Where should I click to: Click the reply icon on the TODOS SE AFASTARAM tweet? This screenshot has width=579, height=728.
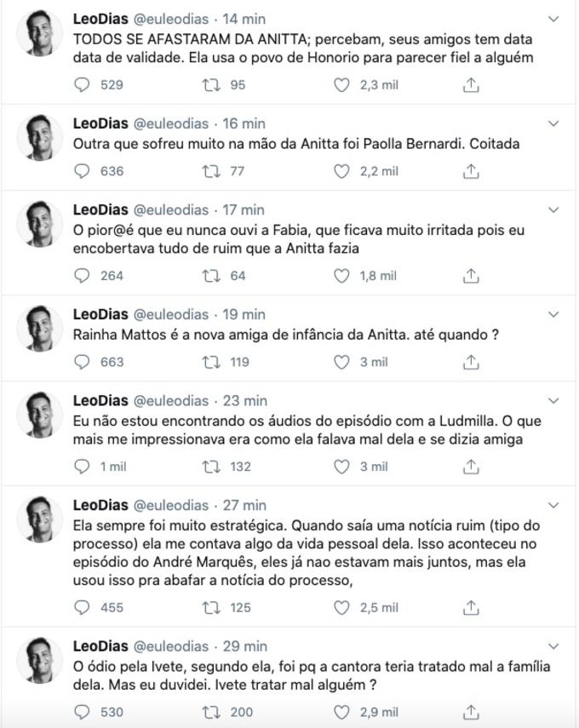tap(81, 84)
